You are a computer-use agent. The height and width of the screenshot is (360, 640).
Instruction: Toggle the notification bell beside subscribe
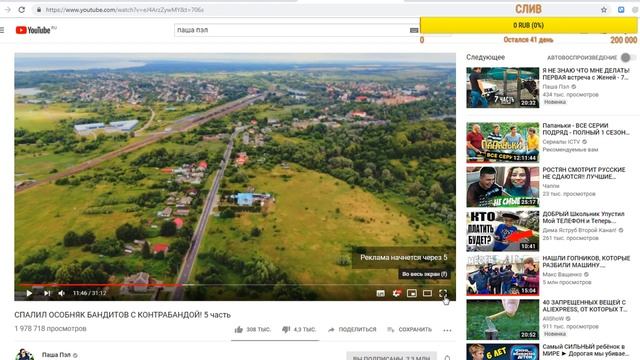(447, 357)
